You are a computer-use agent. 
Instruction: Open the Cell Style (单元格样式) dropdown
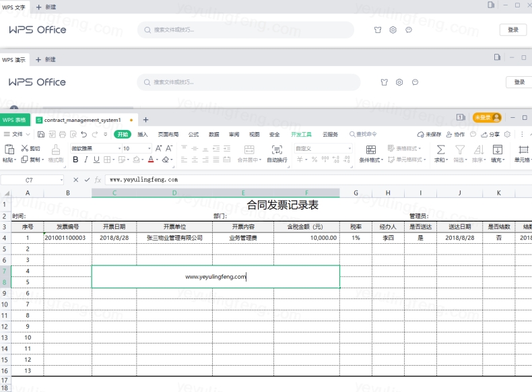[407, 160]
